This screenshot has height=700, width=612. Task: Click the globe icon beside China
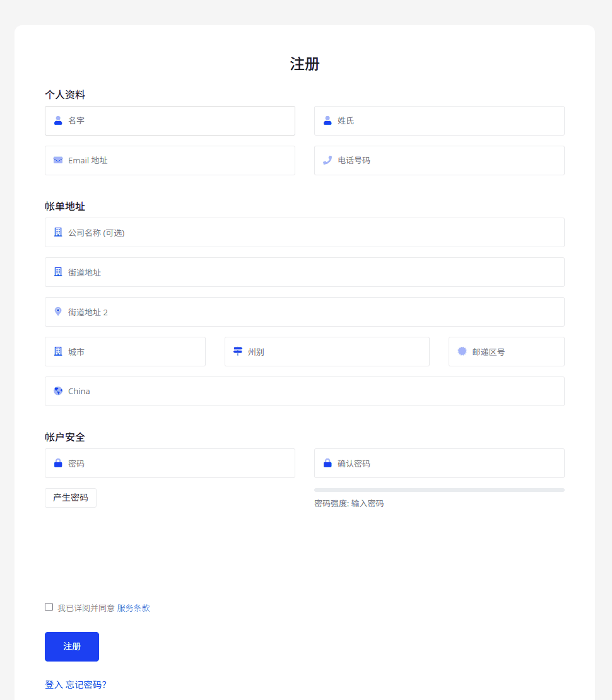58,391
